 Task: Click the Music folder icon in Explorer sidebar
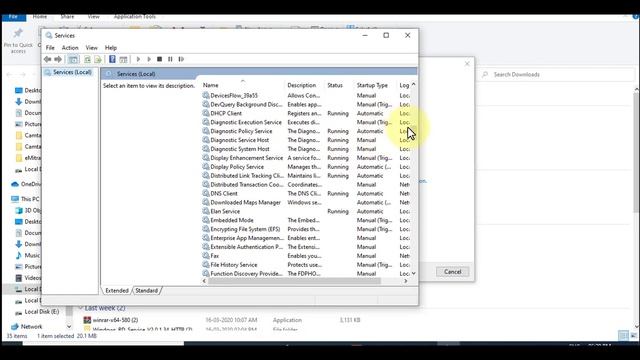18,256
